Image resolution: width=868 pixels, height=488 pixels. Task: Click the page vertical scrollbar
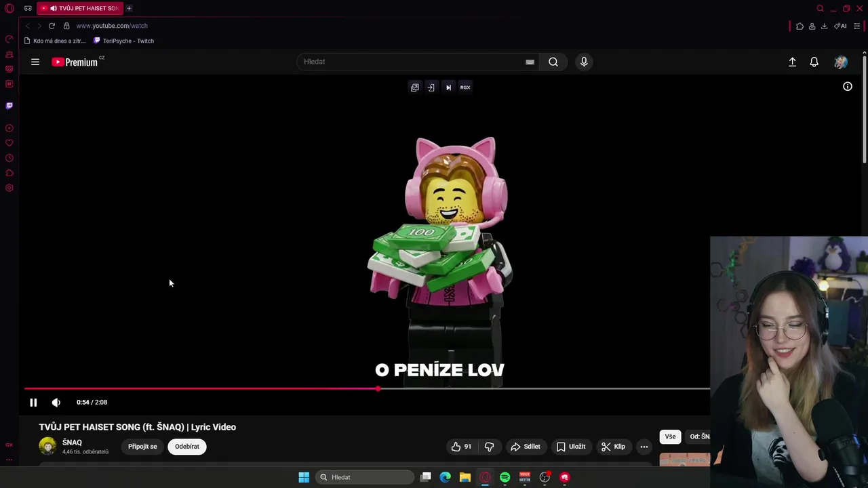tap(865, 108)
